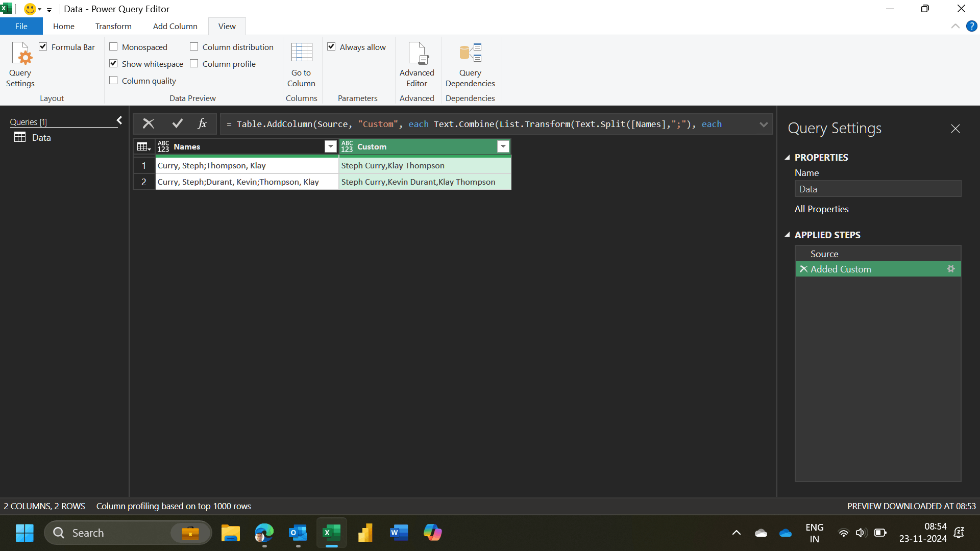Select cell 'Steph Curry,Klay Thompson'
The width and height of the screenshot is (980, 551).
425,165
